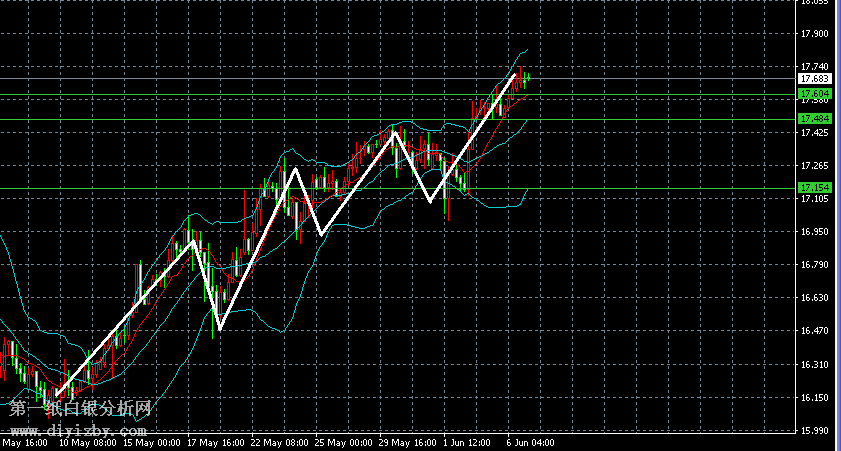Click the final top peak of white zigzag line

pyautogui.click(x=515, y=75)
